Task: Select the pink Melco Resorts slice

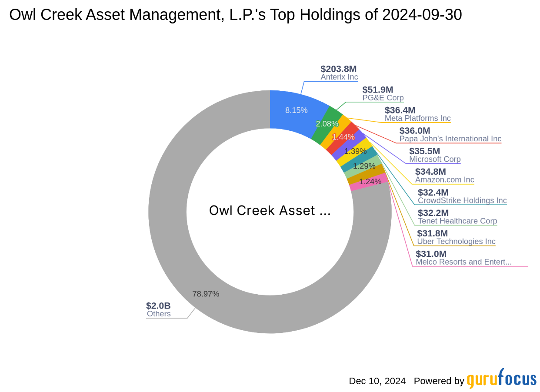Action: [x=369, y=182]
